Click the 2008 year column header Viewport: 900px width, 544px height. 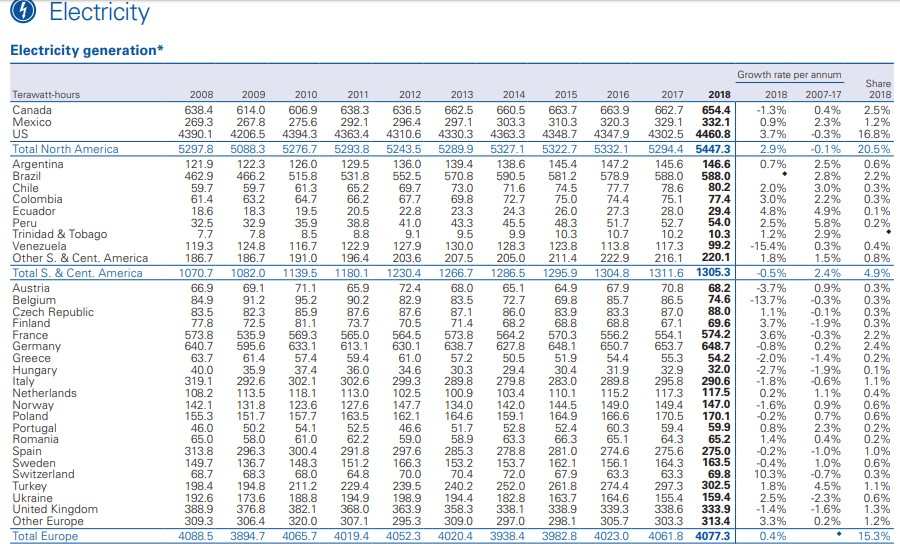click(199, 94)
